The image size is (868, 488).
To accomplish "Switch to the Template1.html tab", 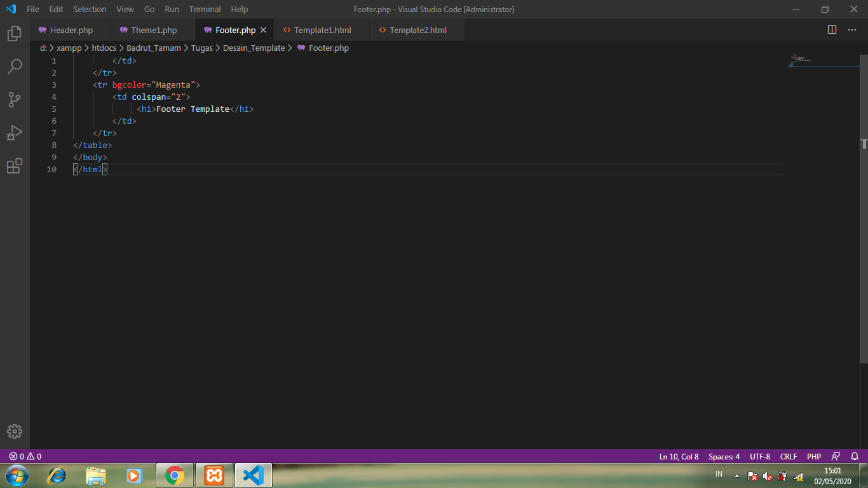I will (322, 30).
